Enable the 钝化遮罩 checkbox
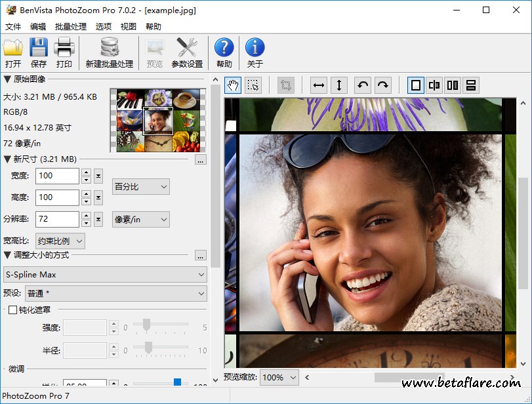 click(12, 310)
